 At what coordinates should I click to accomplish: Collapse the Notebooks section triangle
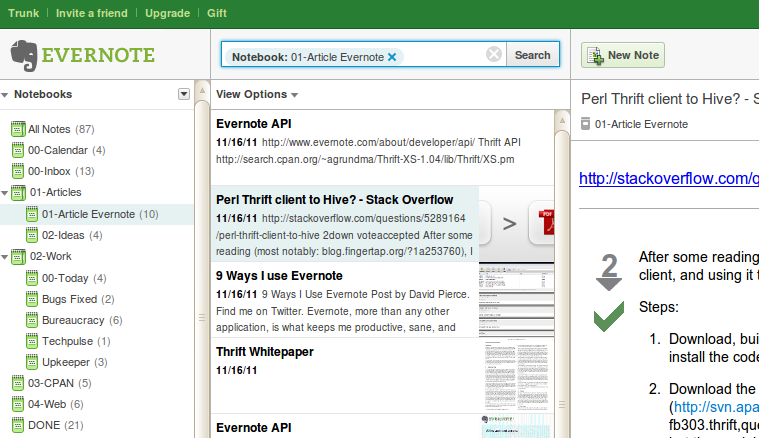click(5, 95)
